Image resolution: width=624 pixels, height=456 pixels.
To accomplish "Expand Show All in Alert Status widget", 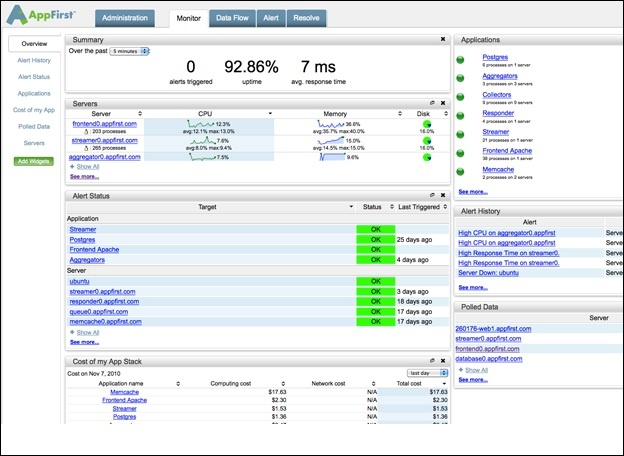I will coord(88,333).
